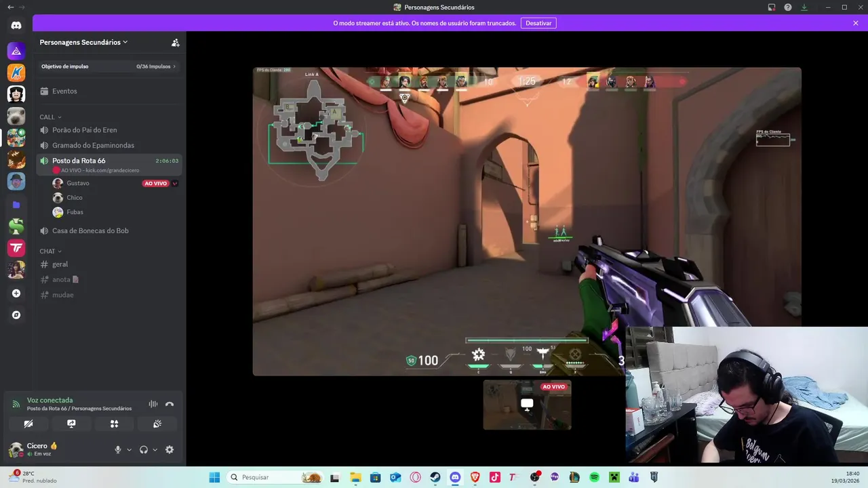Open microphone input options chevron
The image size is (868, 488).
point(129,449)
